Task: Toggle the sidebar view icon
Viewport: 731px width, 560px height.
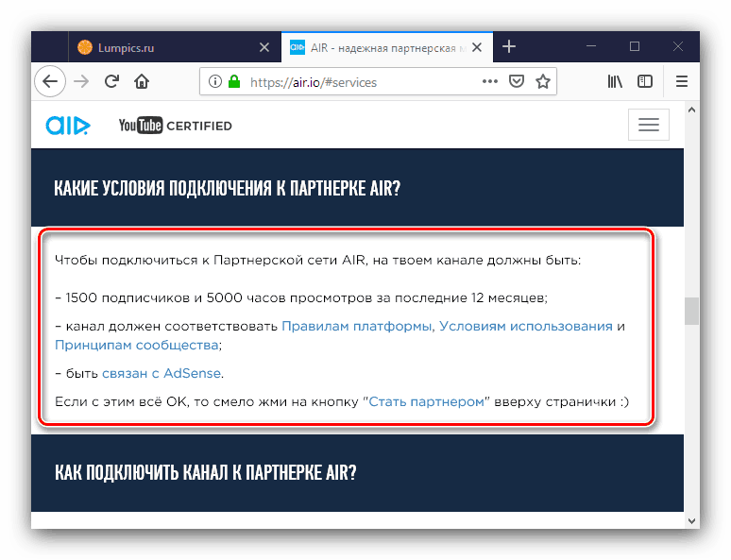Action: click(x=645, y=81)
